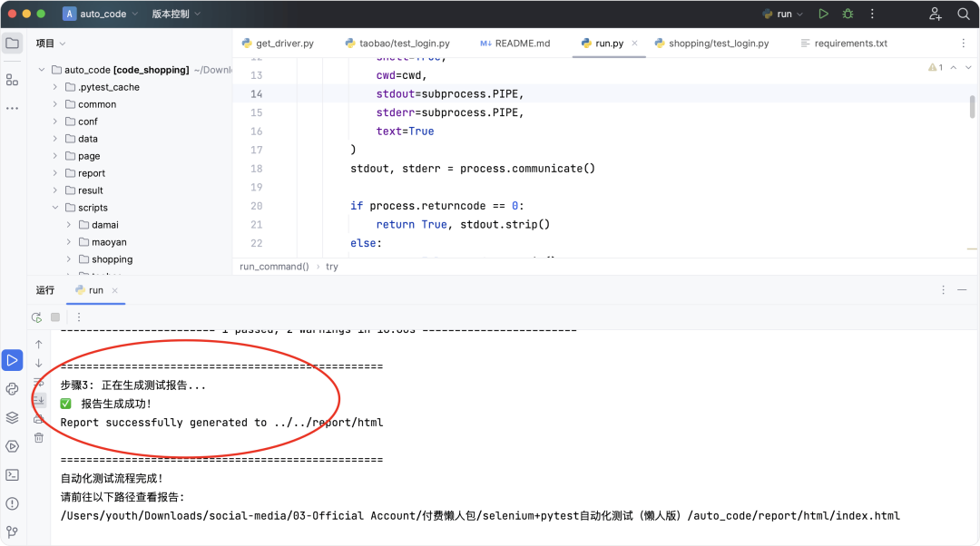The width and height of the screenshot is (980, 546).
Task: Switch to get_driver.py tab
Action: 278,44
